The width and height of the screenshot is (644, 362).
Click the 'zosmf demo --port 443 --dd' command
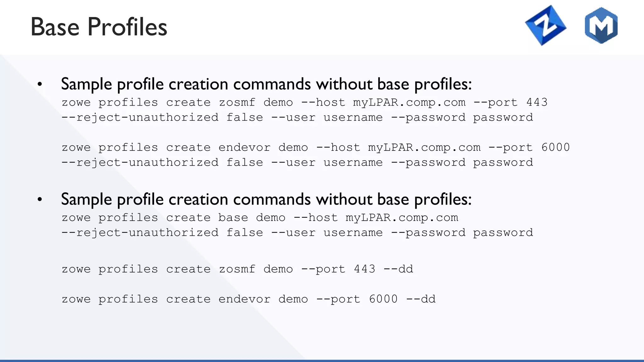[x=237, y=269]
